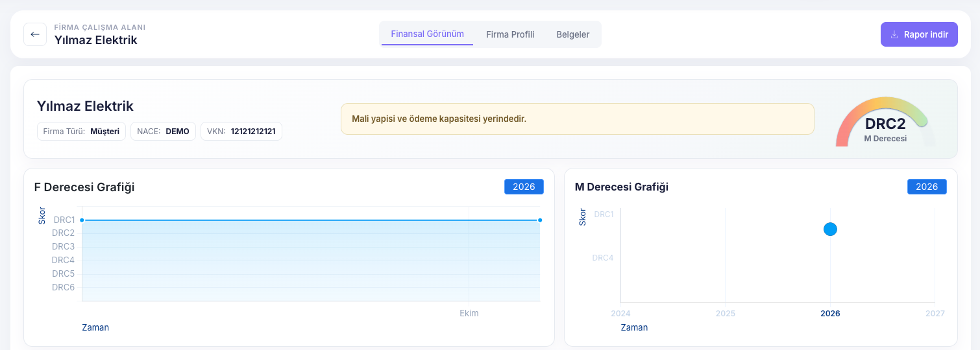Click the DRC6 label on F Derecesi chart
This screenshot has width=980, height=350.
(64, 287)
